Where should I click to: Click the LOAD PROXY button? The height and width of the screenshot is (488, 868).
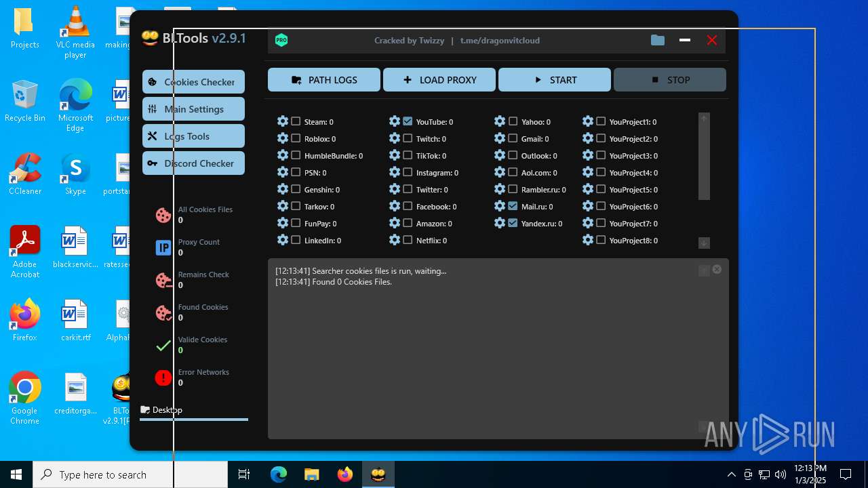439,79
